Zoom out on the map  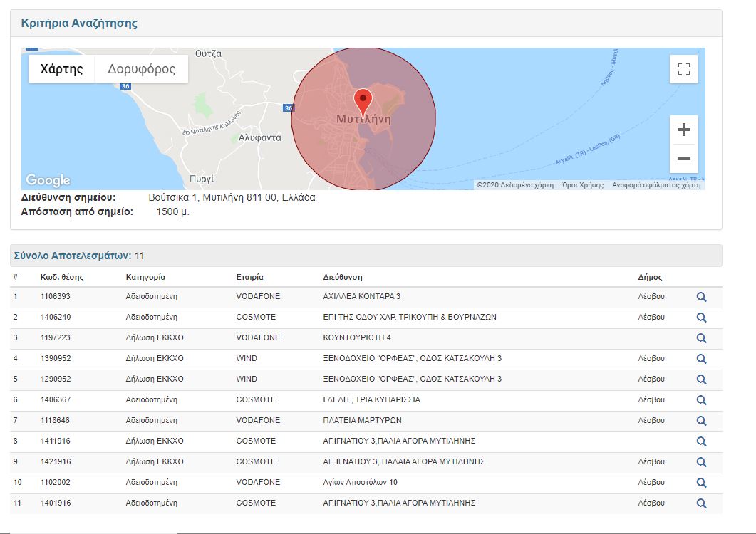pyautogui.click(x=684, y=159)
